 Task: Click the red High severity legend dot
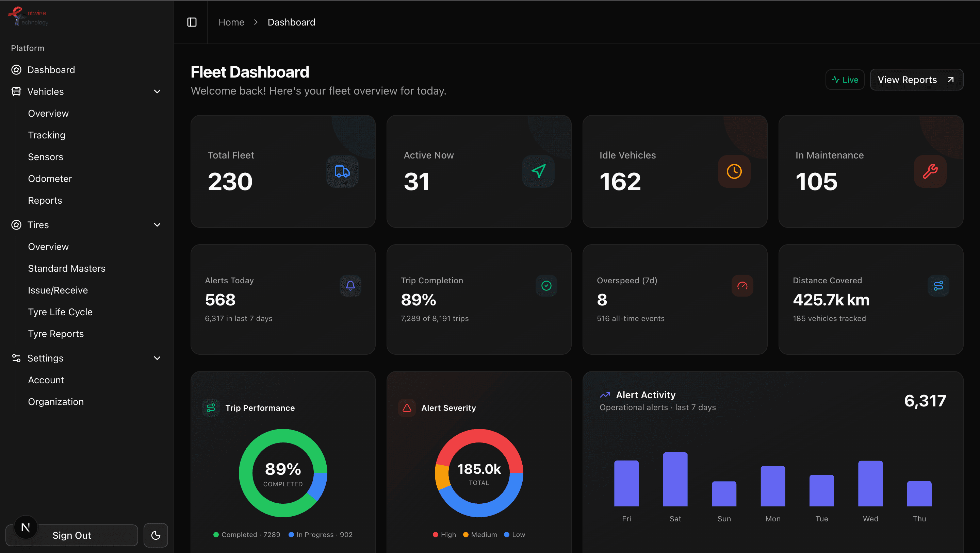[x=435, y=534]
